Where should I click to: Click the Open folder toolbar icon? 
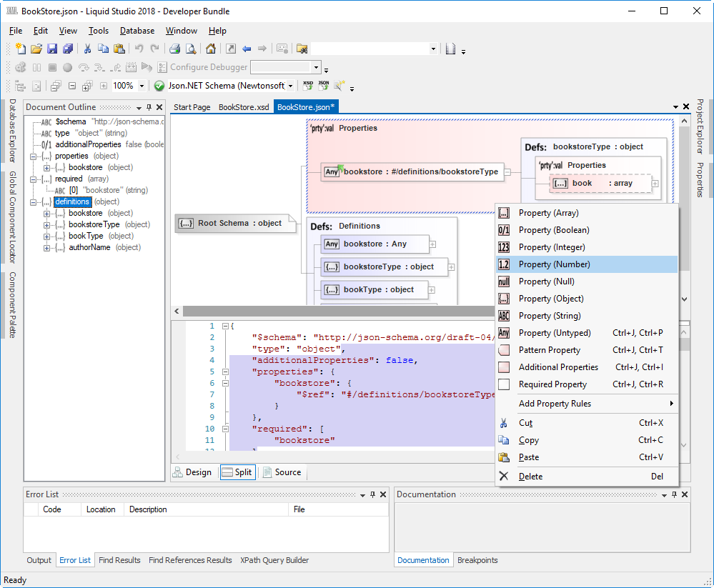(36, 49)
